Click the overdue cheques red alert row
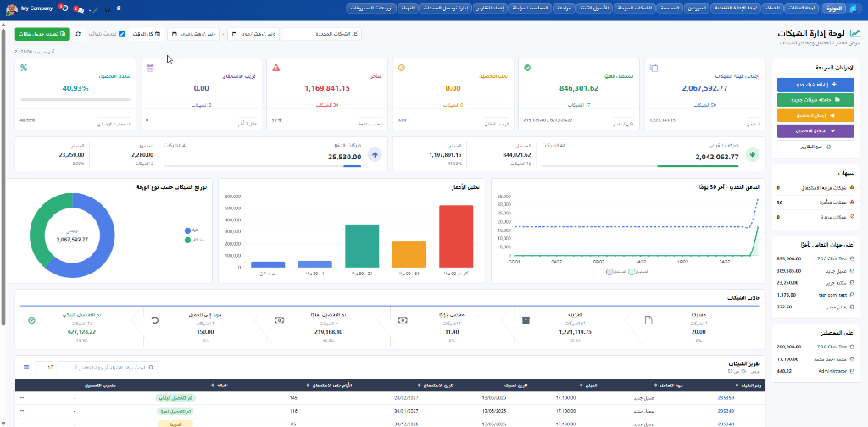868x427 pixels. pos(815,202)
